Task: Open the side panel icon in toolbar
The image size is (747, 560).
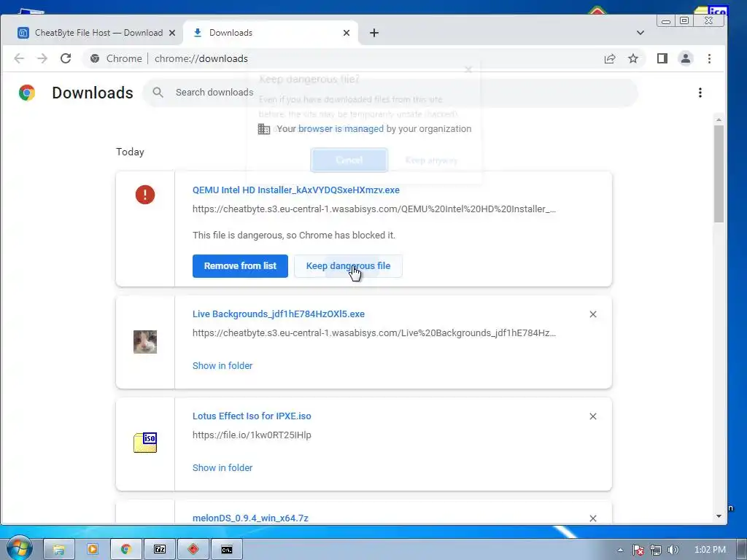Action: tap(662, 58)
